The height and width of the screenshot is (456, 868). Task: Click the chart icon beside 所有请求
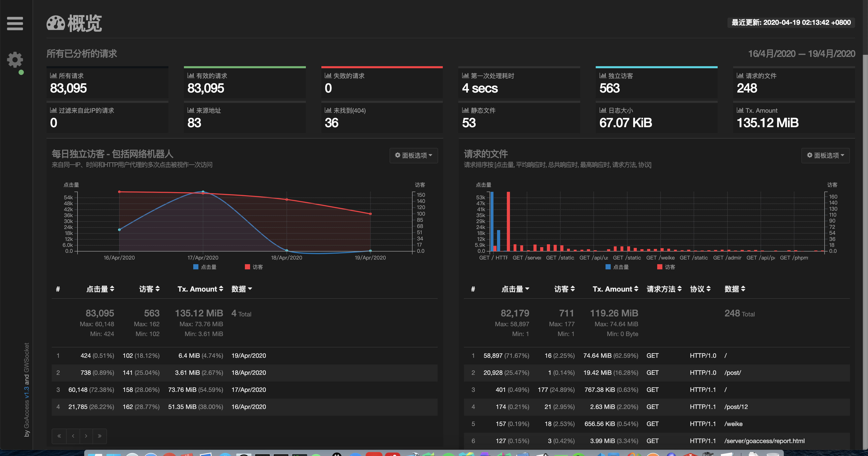(53, 75)
